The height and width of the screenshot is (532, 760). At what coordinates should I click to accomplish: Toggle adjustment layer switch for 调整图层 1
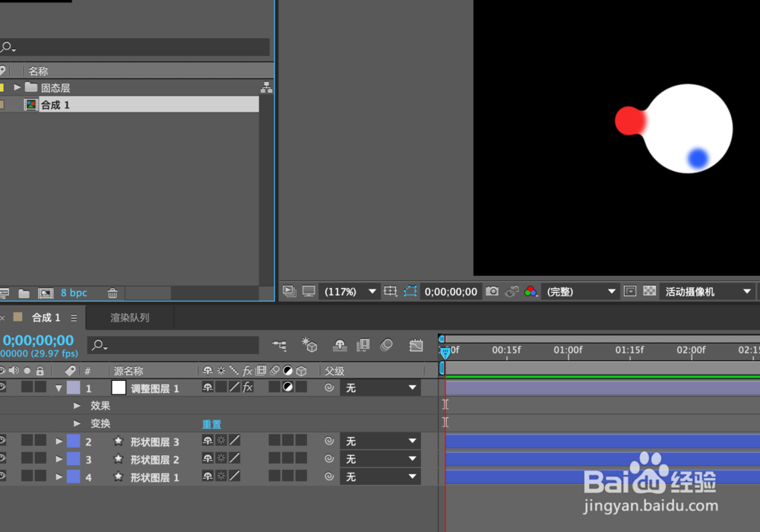(x=288, y=387)
